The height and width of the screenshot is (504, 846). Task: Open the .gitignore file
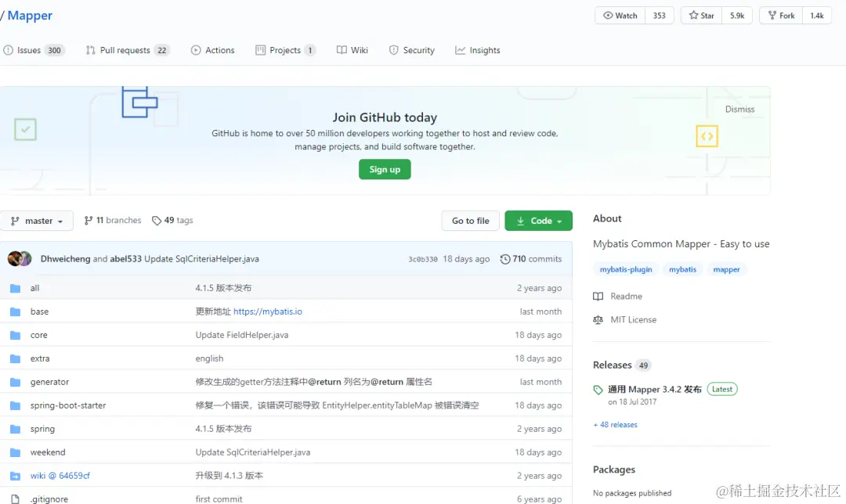tap(49, 499)
